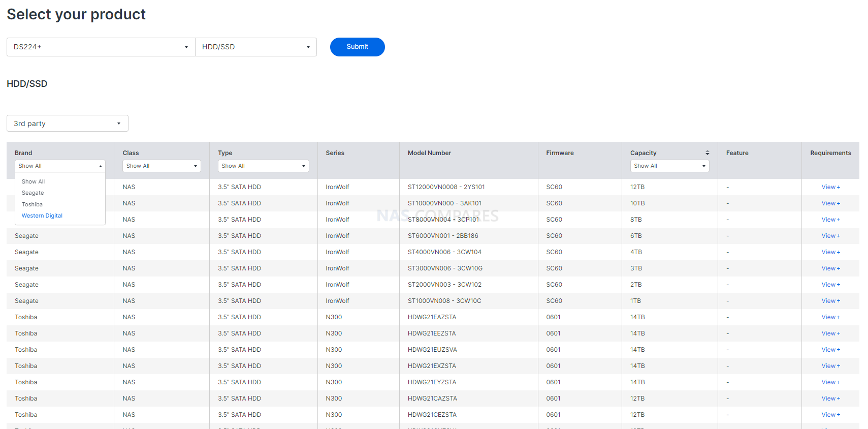Viewport: 868px width, 429px height.
Task: Select 12TB capacity in ST12000VN0008 row
Action: point(637,187)
